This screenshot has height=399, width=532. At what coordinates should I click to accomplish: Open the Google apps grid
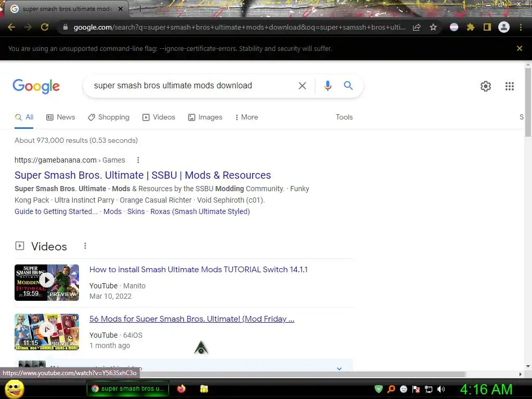coord(510,86)
